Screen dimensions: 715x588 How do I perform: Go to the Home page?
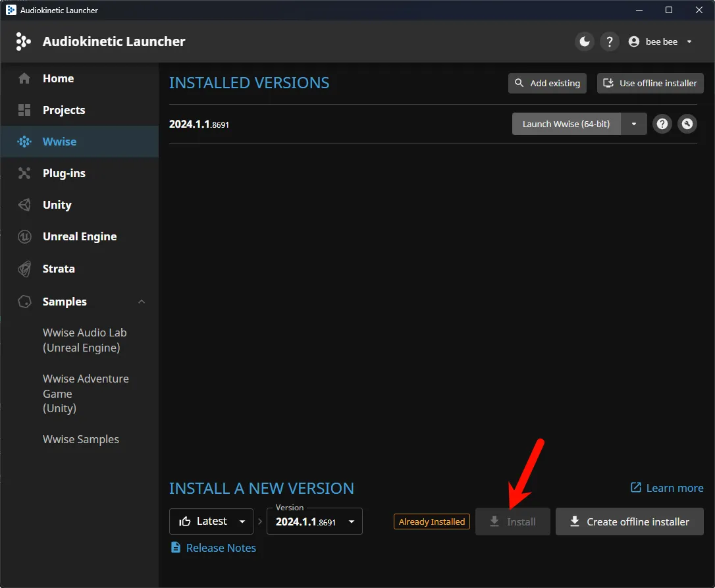tap(58, 78)
